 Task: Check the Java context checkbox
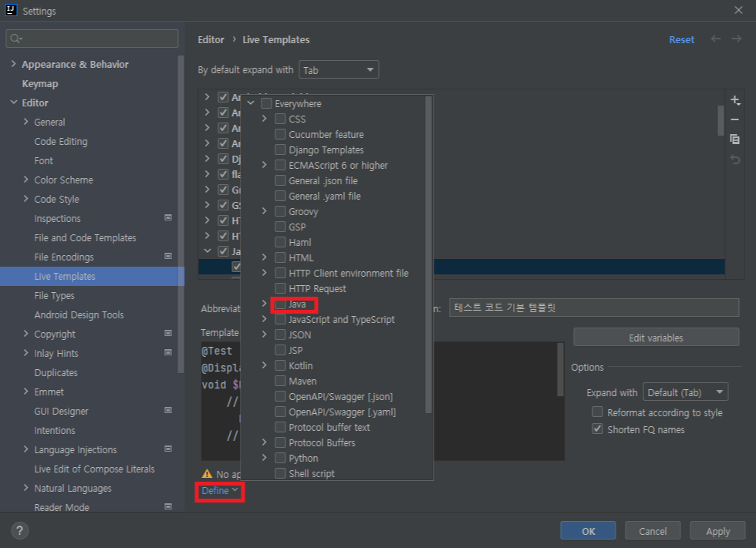tap(280, 304)
